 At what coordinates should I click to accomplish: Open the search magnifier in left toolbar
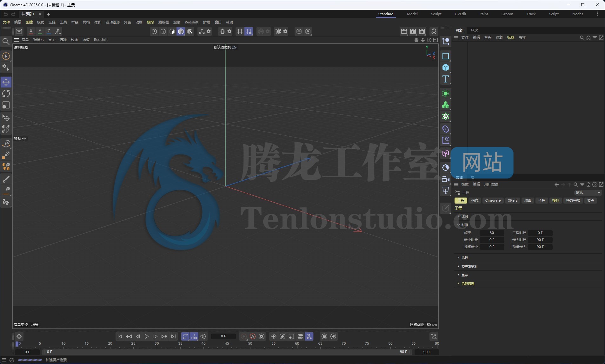[6, 42]
